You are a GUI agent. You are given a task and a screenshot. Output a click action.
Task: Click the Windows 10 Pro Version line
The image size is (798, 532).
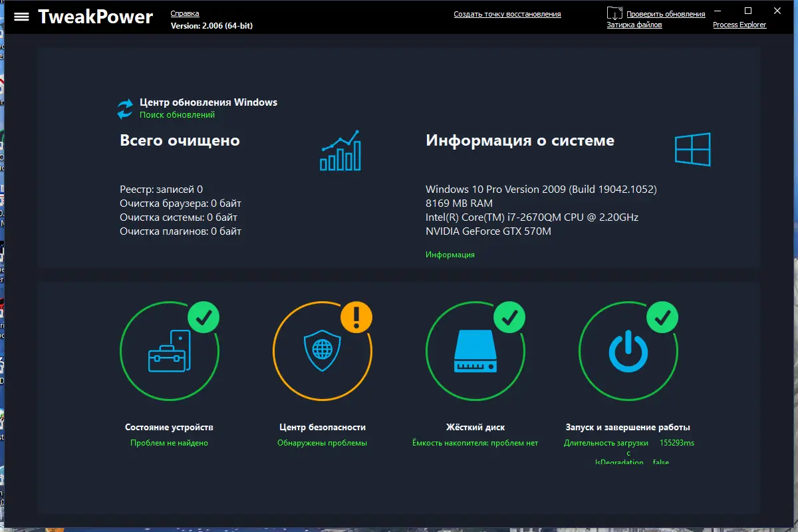tap(541, 190)
